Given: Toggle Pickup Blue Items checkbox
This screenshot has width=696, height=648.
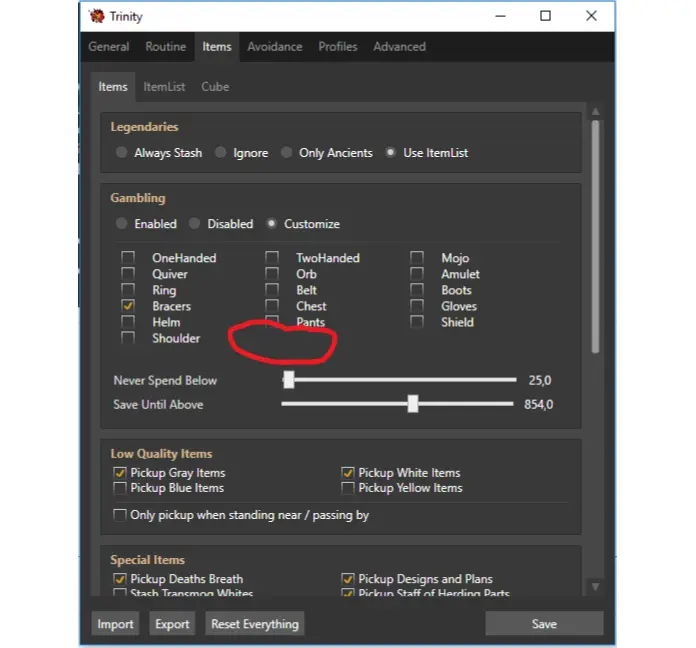Looking at the screenshot, I should [x=120, y=488].
